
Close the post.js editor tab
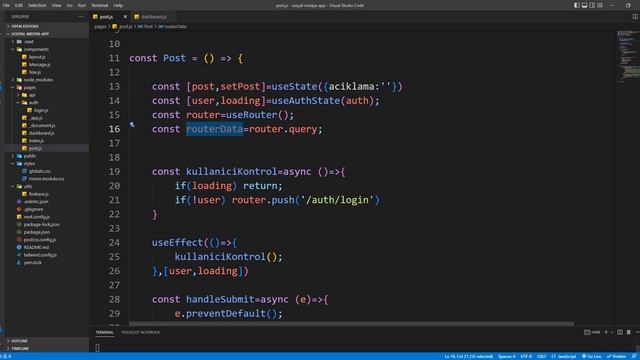coord(125,17)
